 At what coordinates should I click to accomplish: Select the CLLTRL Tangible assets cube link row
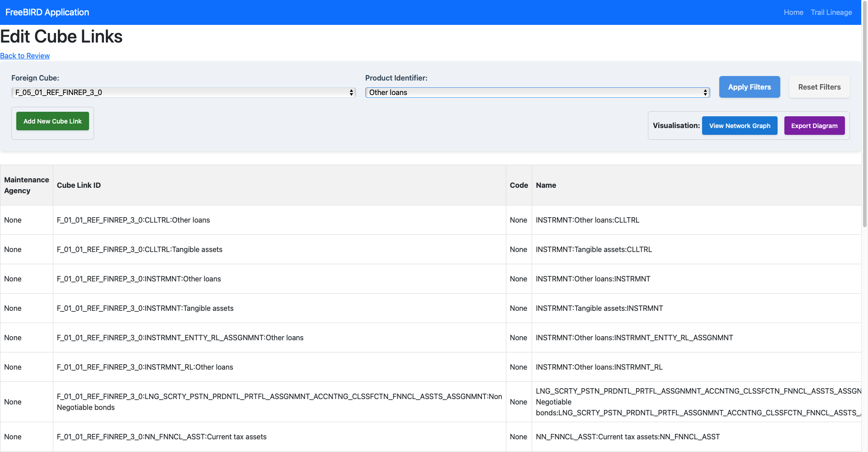pyautogui.click(x=139, y=249)
